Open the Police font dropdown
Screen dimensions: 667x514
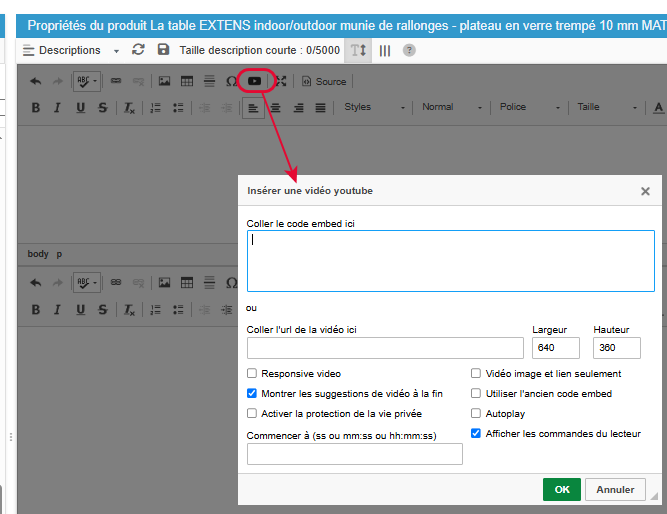click(x=530, y=107)
